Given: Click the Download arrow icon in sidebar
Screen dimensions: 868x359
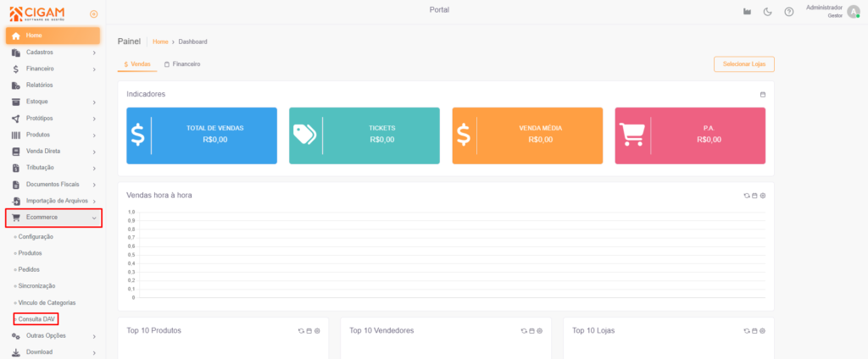Looking at the screenshot, I should click(16, 352).
